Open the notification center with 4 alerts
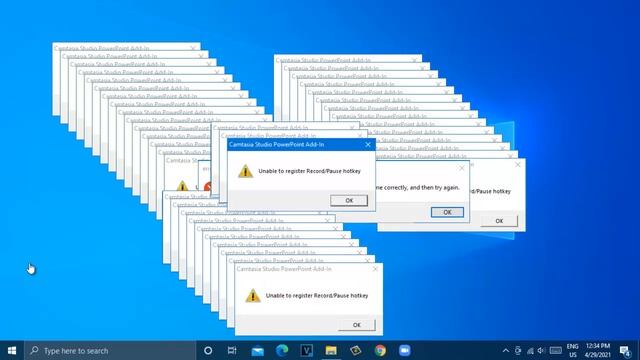The height and width of the screenshot is (360, 640). point(625,351)
